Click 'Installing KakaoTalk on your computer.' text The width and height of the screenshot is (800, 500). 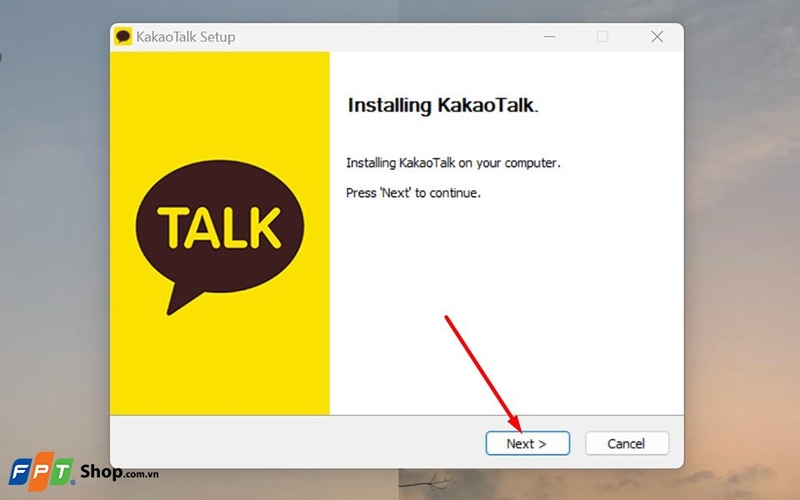pyautogui.click(x=453, y=163)
